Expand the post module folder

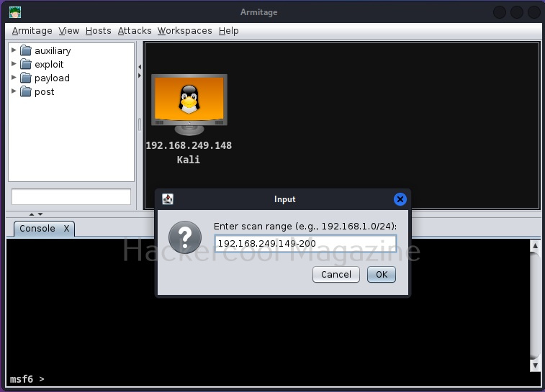tap(14, 91)
